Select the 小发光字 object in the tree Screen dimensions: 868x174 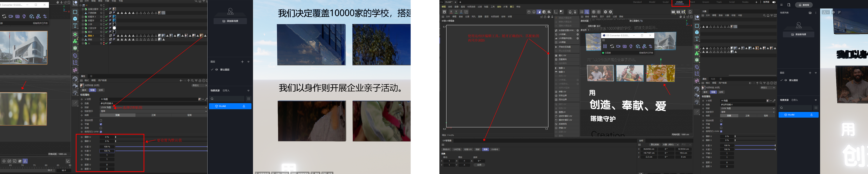click(x=92, y=28)
